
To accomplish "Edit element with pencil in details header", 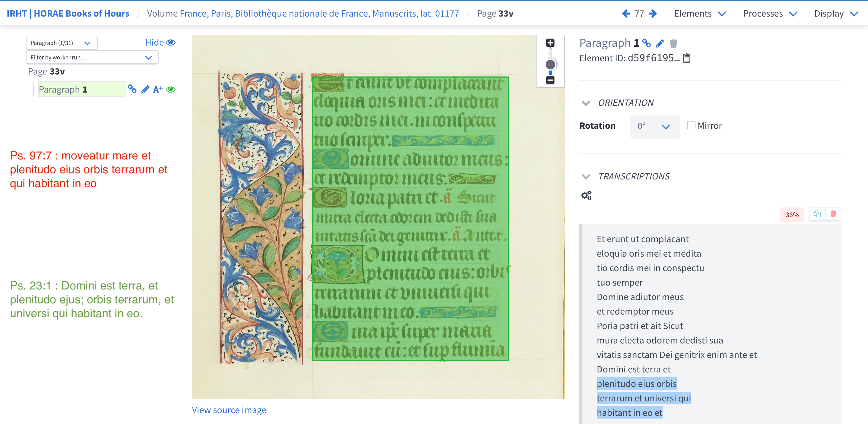I will pos(660,43).
